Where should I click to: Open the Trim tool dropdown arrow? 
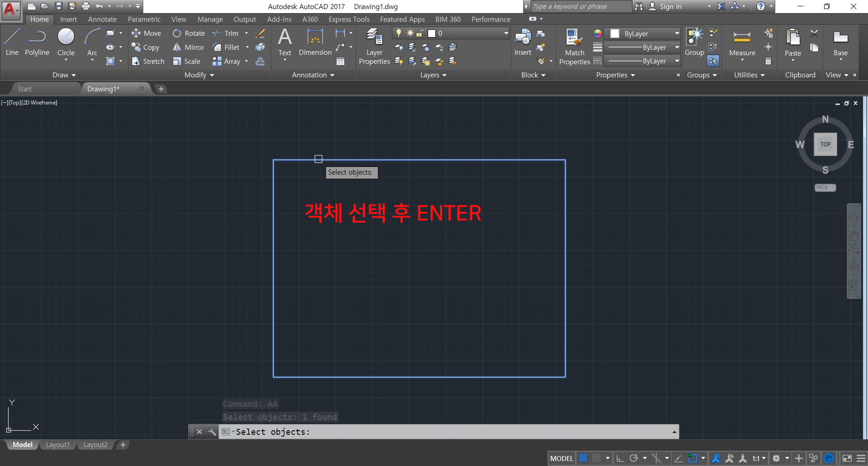[246, 33]
